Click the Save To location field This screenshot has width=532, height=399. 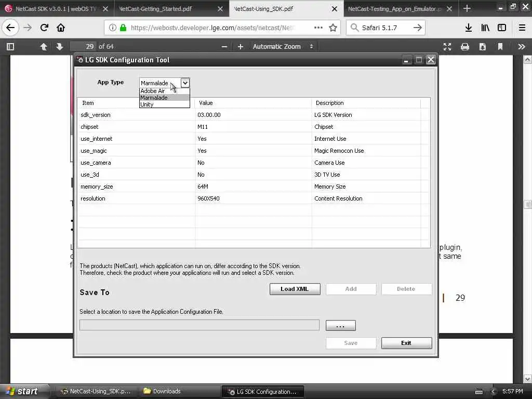tap(199, 325)
